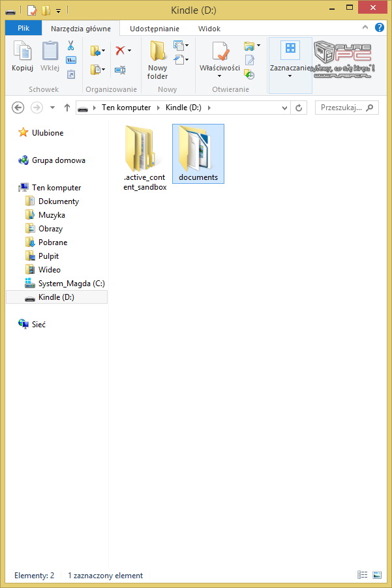The width and height of the screenshot is (392, 588).
Task: Open Dokumenty in the sidebar
Action: (52, 201)
